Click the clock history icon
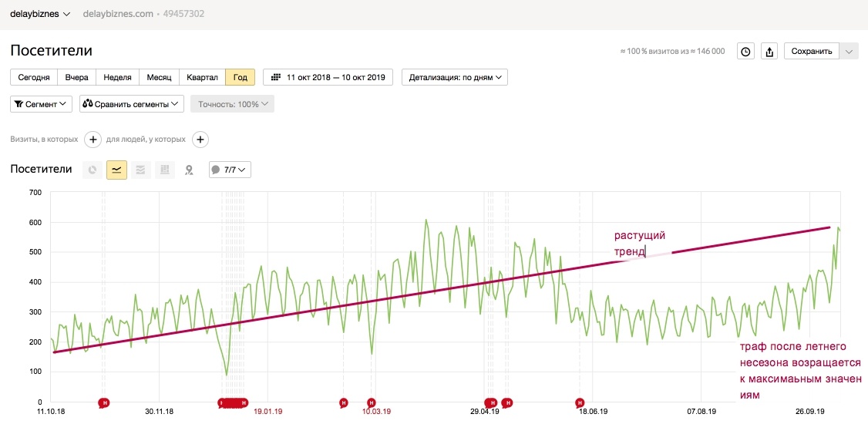The width and height of the screenshot is (868, 441). [x=745, y=52]
